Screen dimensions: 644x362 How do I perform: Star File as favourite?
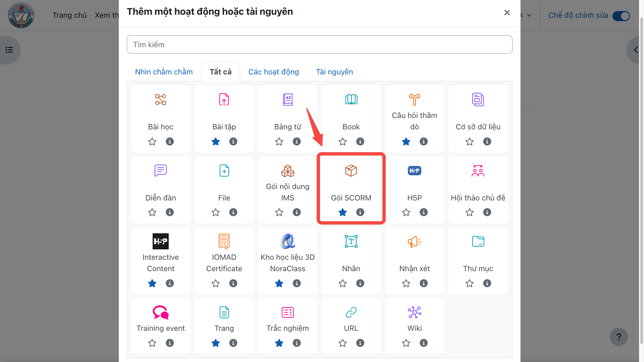pyautogui.click(x=216, y=212)
